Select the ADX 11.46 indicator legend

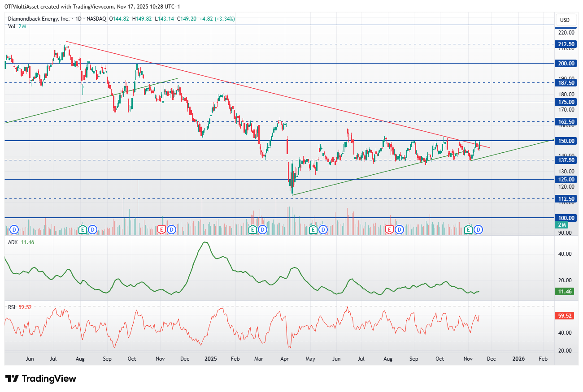(x=21, y=242)
